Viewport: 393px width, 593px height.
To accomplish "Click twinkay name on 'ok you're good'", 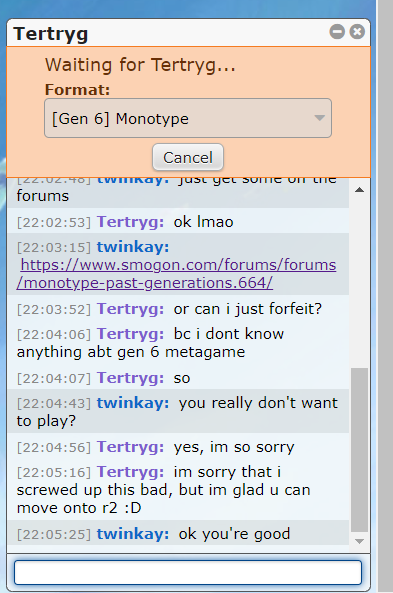I will point(133,534).
